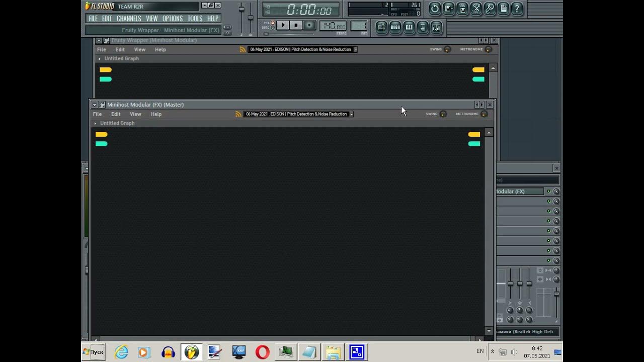Viewport: 644px width, 362px height.
Task: Select next preset arrow in Minihost Modular (Master)
Action: [481, 105]
